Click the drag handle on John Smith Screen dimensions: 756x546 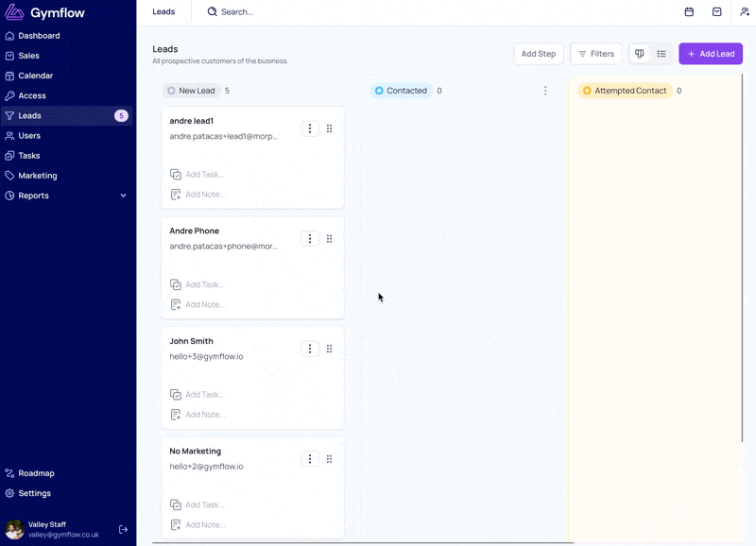[x=329, y=349]
